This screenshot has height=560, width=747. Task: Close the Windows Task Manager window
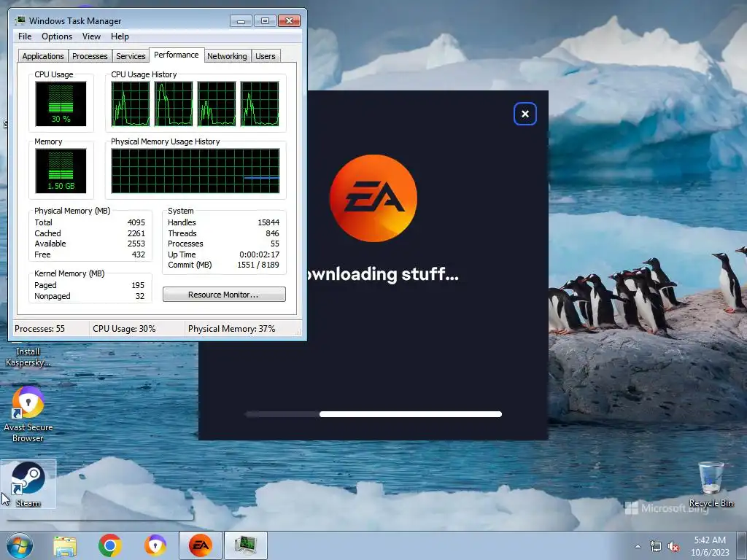click(289, 21)
